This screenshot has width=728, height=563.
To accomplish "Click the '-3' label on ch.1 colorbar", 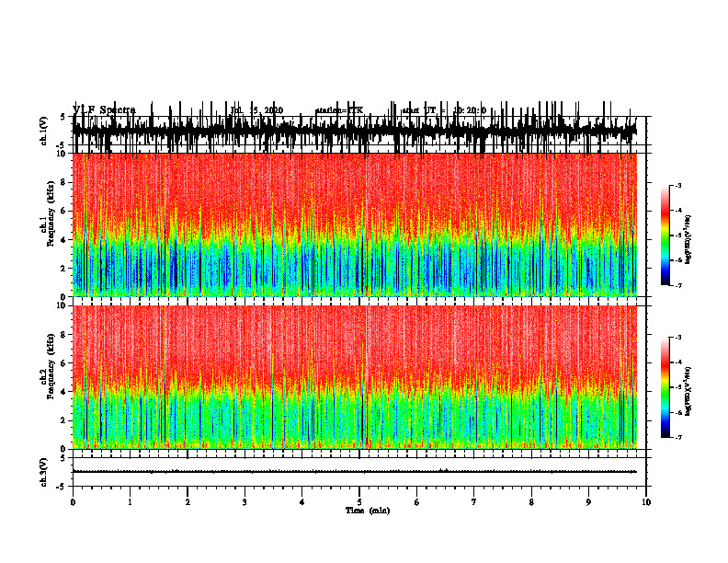I will pos(678,186).
